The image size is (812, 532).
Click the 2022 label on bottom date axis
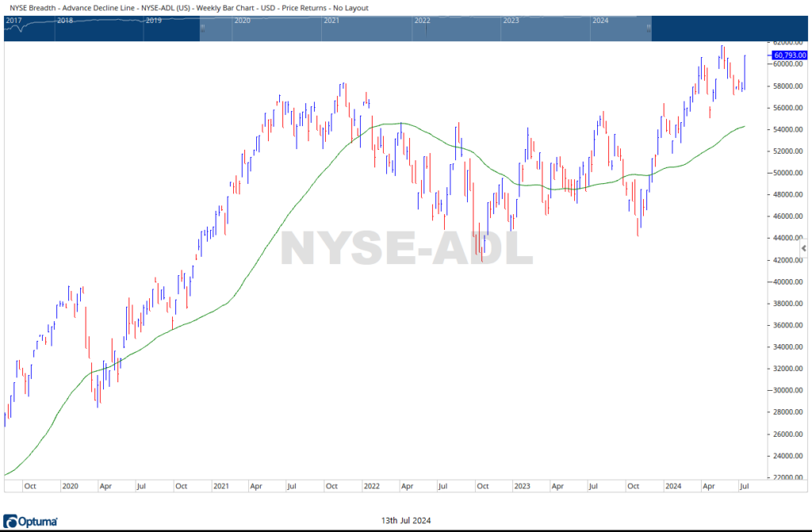(x=371, y=485)
